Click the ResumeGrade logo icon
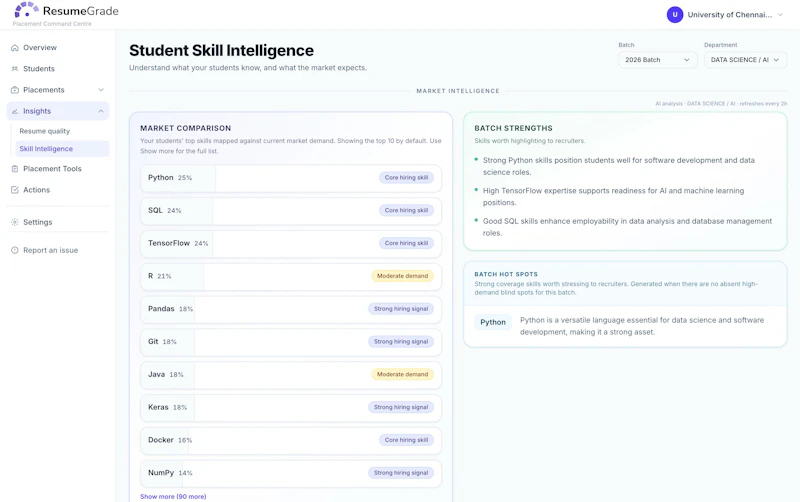 coord(27,9)
